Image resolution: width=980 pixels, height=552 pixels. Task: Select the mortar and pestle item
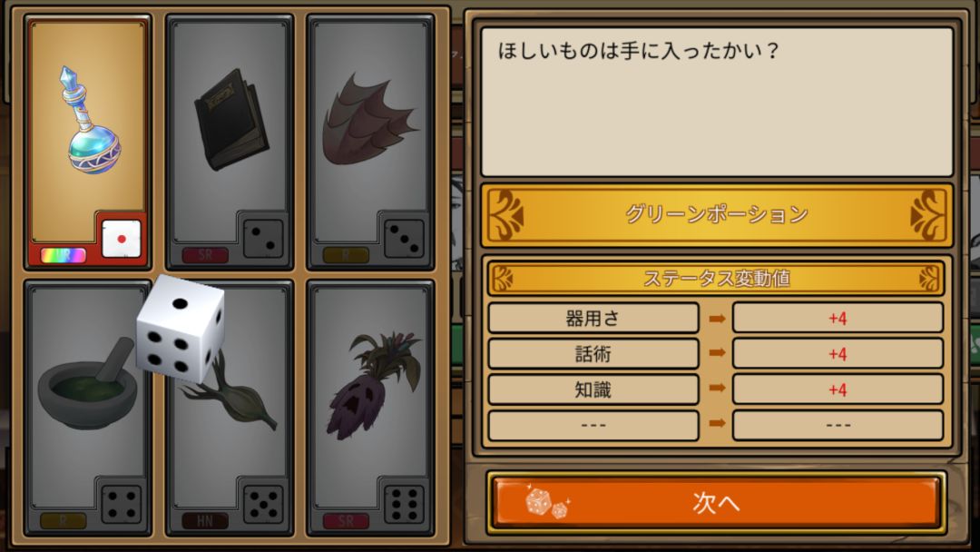[x=88, y=408]
